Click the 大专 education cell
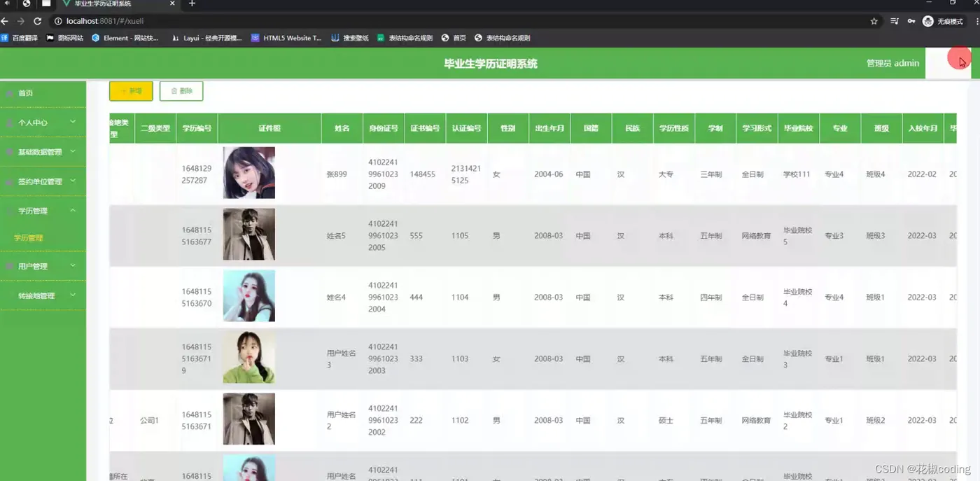The height and width of the screenshot is (481, 980). (666, 174)
